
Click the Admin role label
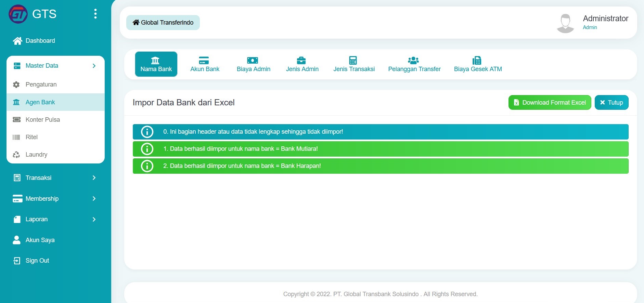[x=590, y=27]
